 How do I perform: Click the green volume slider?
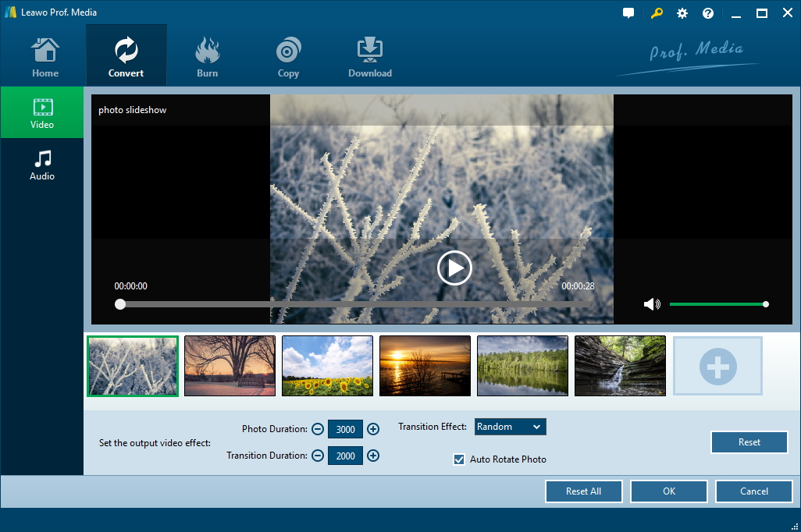click(717, 304)
